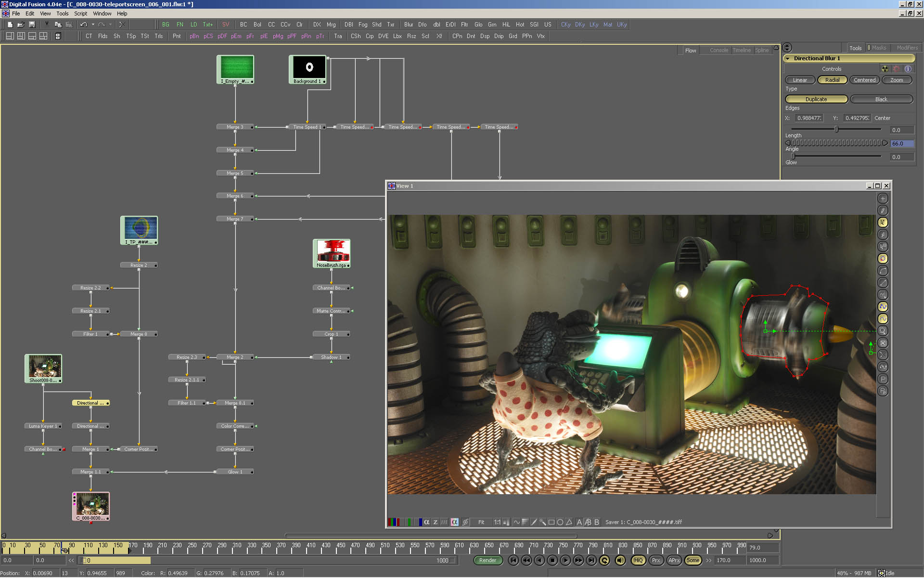Select Radial blur type
This screenshot has width=924, height=578.
click(832, 80)
